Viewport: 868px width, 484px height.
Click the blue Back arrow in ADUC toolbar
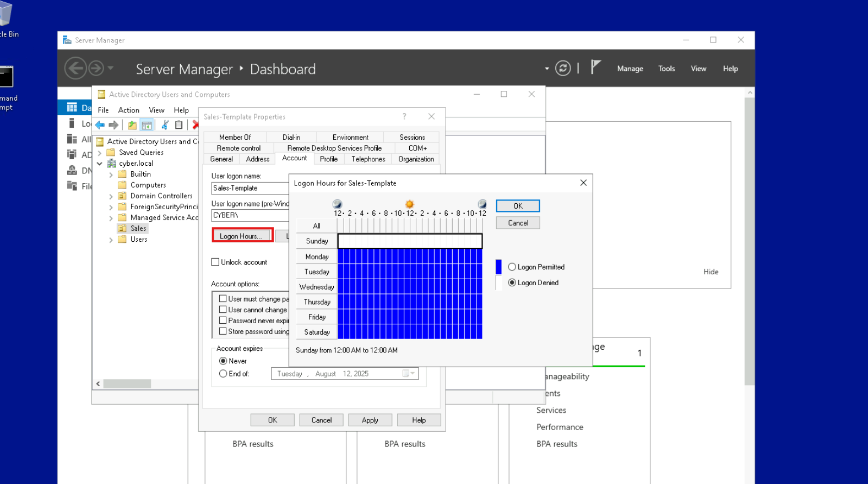(100, 125)
